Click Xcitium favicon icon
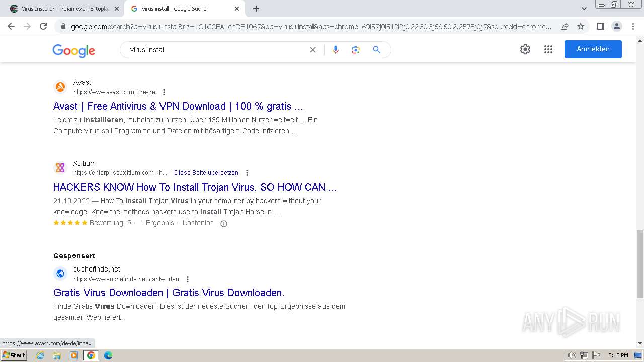The image size is (644, 362). pyautogui.click(x=60, y=168)
